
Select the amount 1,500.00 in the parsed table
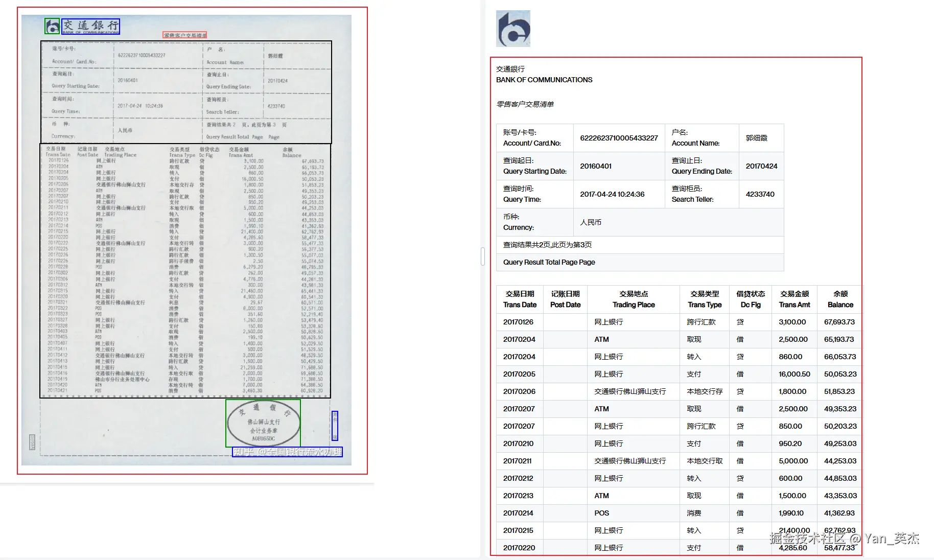(x=792, y=496)
